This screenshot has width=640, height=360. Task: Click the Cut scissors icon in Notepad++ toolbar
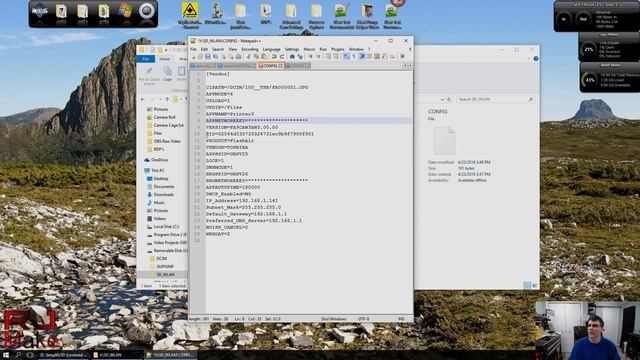click(x=249, y=56)
